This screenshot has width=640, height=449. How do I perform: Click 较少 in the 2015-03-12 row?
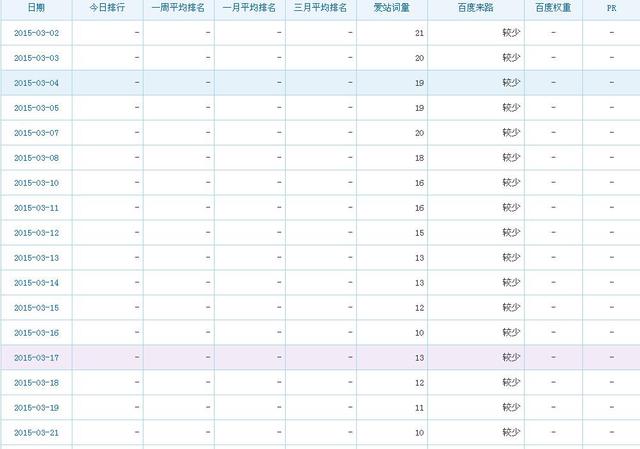[511, 232]
